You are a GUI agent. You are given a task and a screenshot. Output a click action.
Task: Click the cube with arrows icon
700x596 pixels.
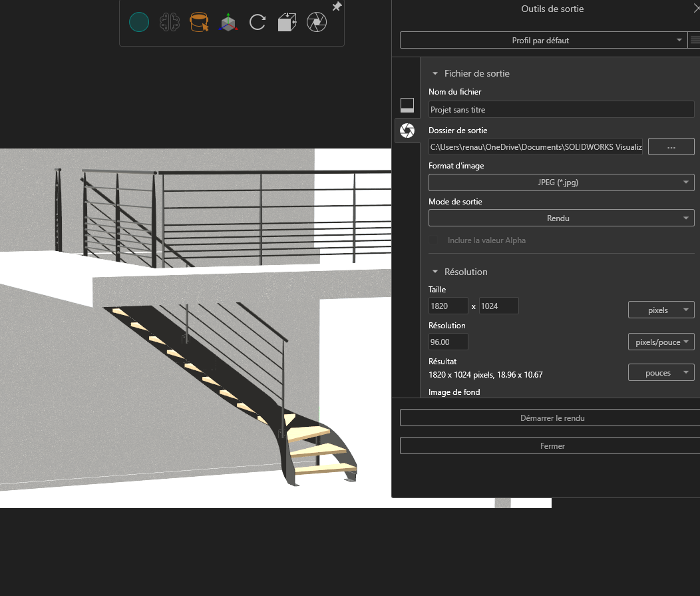[x=287, y=23]
